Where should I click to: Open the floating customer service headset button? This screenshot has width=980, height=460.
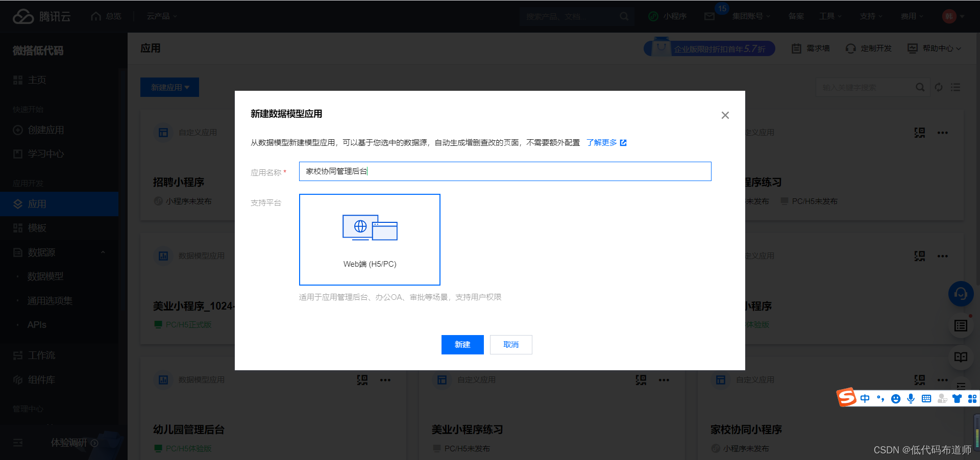click(x=961, y=294)
